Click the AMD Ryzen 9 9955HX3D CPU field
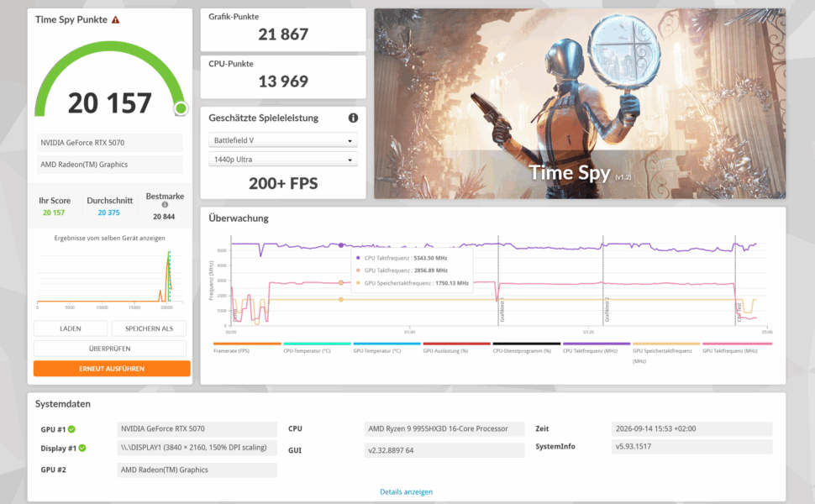The image size is (815, 504). click(x=444, y=428)
